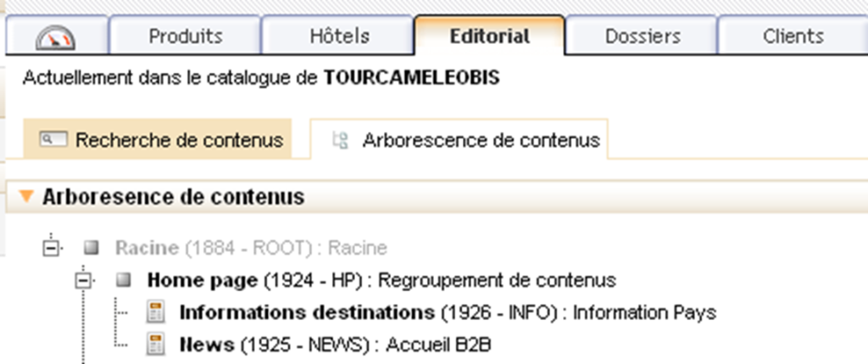This screenshot has height=364, width=868.
Task: Open the Hôtels tab
Action: coord(338,37)
